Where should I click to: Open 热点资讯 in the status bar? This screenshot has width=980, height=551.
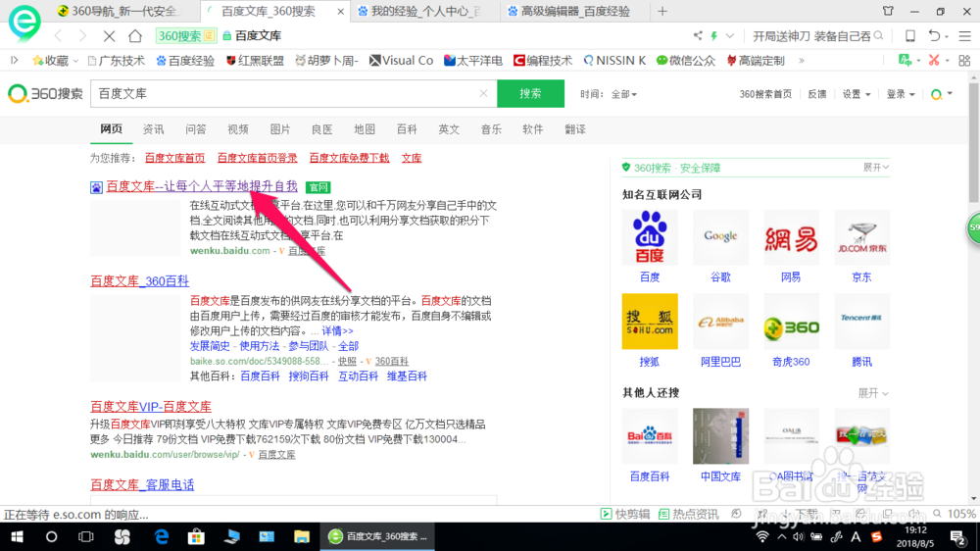(x=689, y=514)
